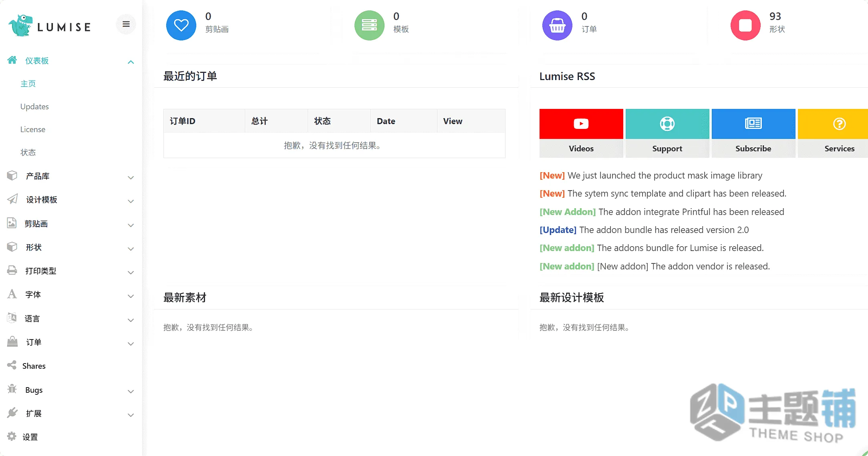Screen dimensions: 868x456
Task: Click the Lumise dinosaur logo
Action: 20,25
